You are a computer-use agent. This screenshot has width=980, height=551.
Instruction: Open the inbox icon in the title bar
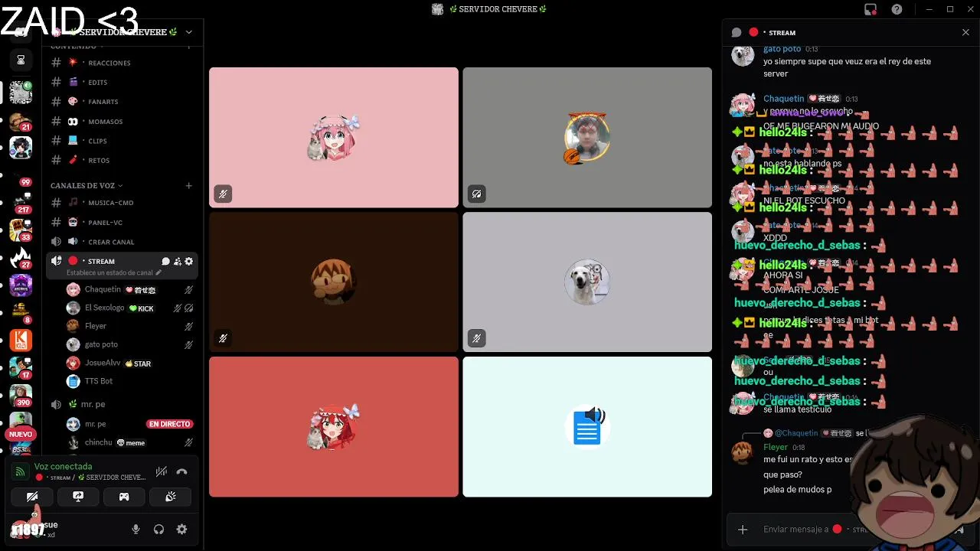point(871,9)
